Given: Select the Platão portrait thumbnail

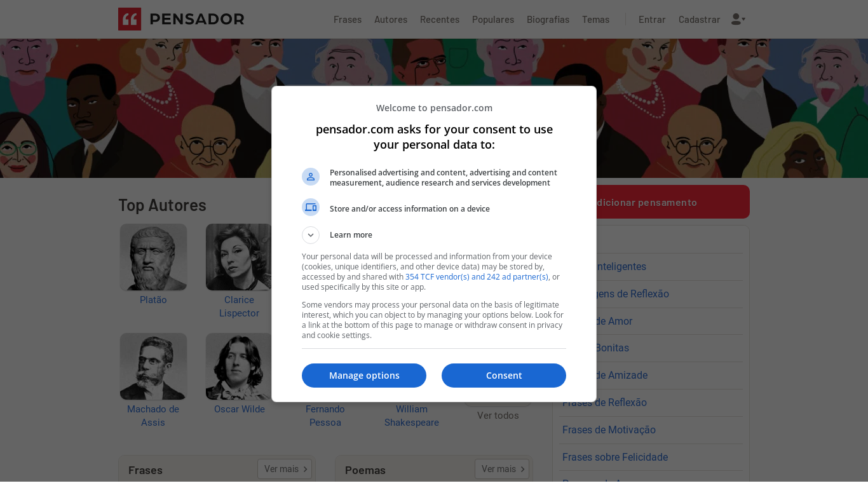Looking at the screenshot, I should 153,257.
